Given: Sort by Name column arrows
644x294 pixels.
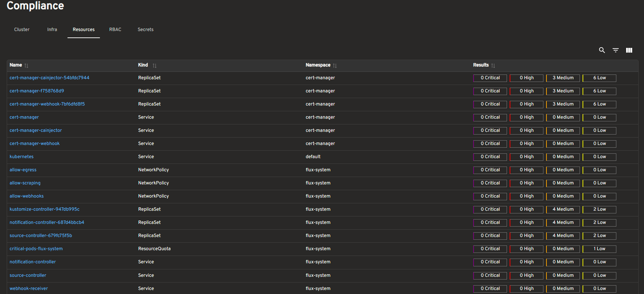Looking at the screenshot, I should pos(26,65).
